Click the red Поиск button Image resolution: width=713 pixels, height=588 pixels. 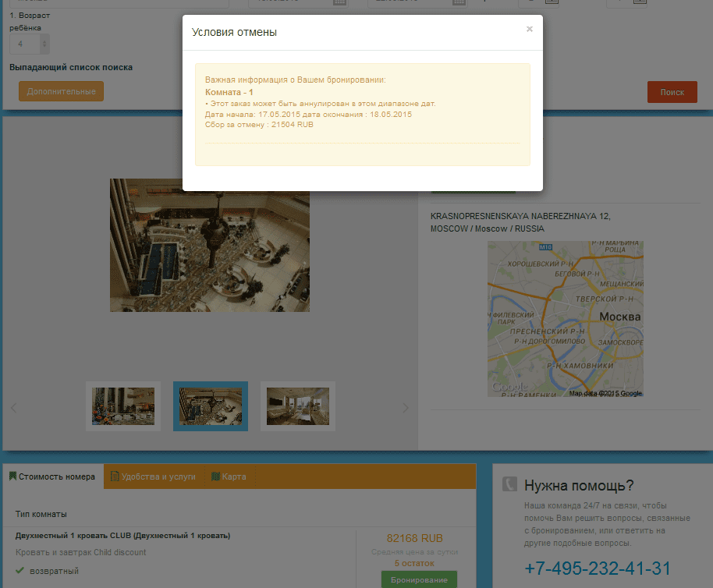click(672, 92)
